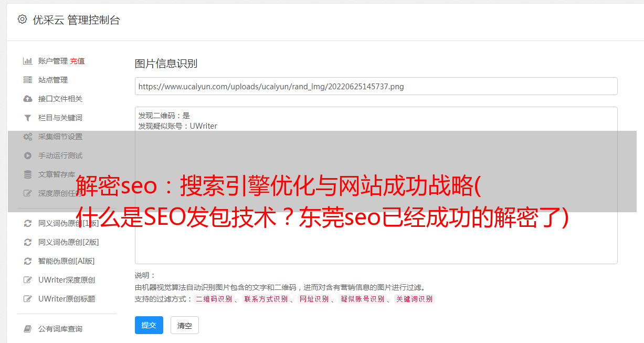Viewport: 644px width, 343px height.
Task: Open 手动运行测试 in the sidebar
Action: pyautogui.click(x=60, y=155)
